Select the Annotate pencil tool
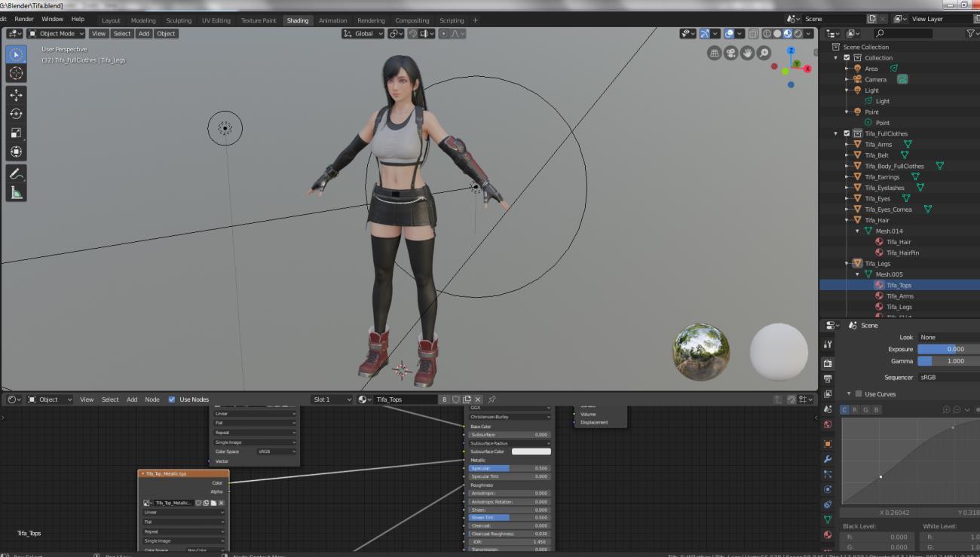 [x=17, y=173]
